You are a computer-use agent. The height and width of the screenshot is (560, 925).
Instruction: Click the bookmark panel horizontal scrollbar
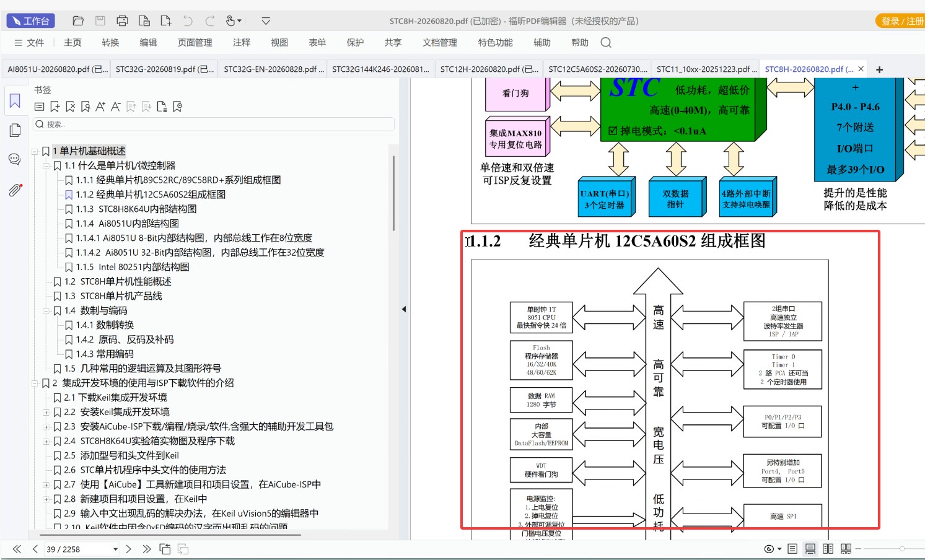[x=171, y=535]
